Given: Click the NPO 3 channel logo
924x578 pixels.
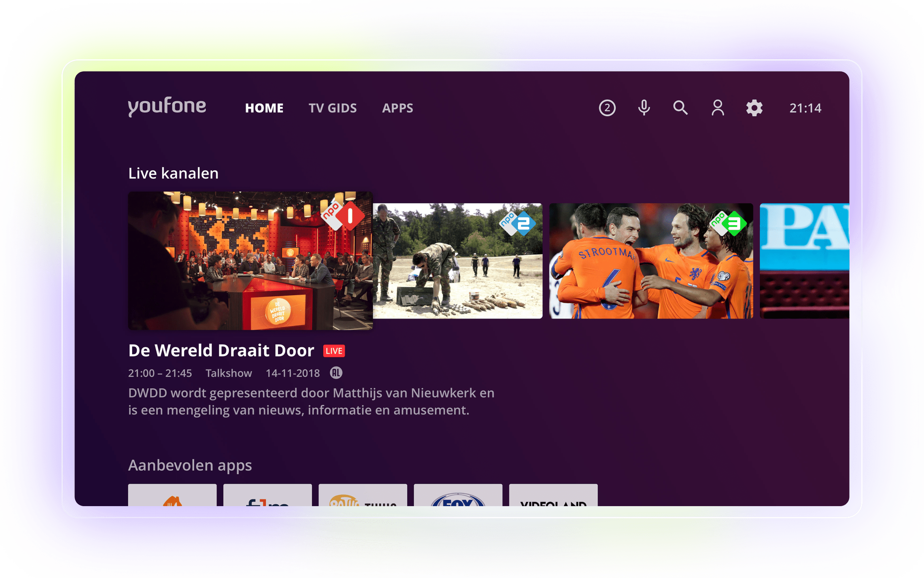Looking at the screenshot, I should tap(728, 223).
